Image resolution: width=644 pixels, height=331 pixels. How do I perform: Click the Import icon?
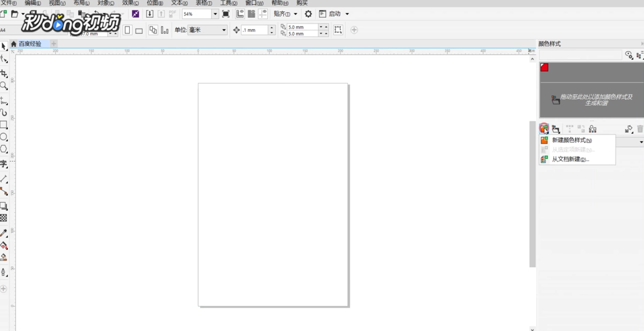150,14
